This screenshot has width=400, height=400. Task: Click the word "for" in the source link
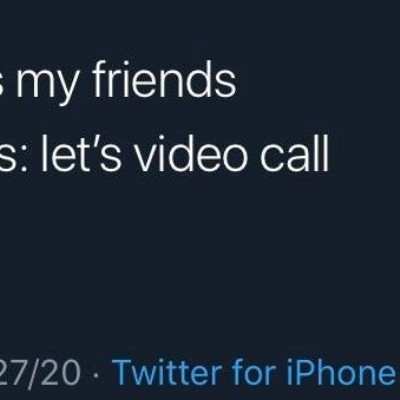click(254, 372)
